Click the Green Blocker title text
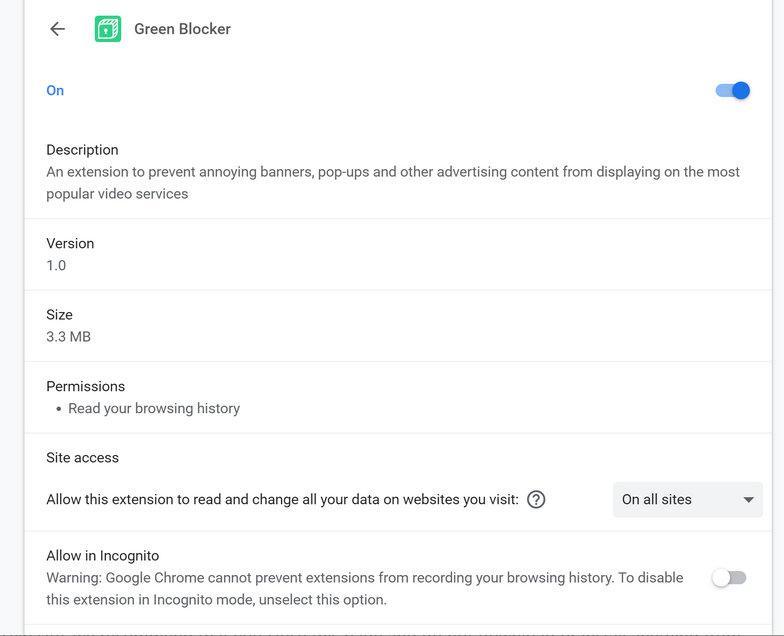Image resolution: width=784 pixels, height=636 pixels. (x=182, y=29)
